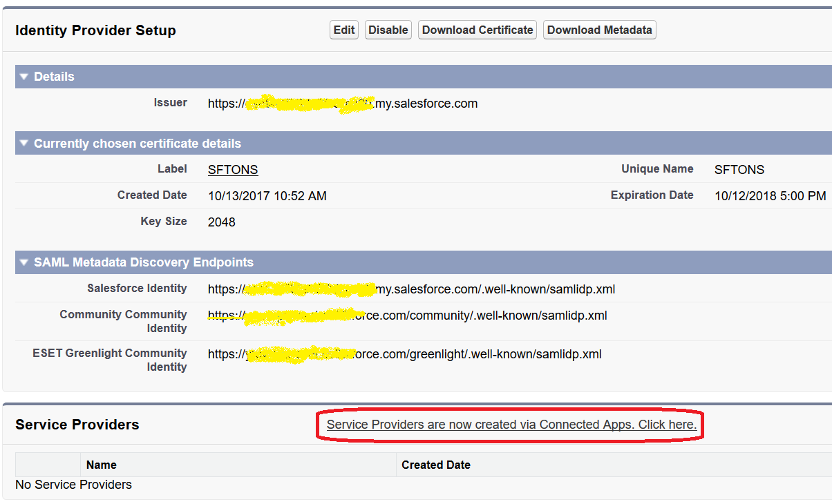
Task: Select the Name column header
Action: 101,465
